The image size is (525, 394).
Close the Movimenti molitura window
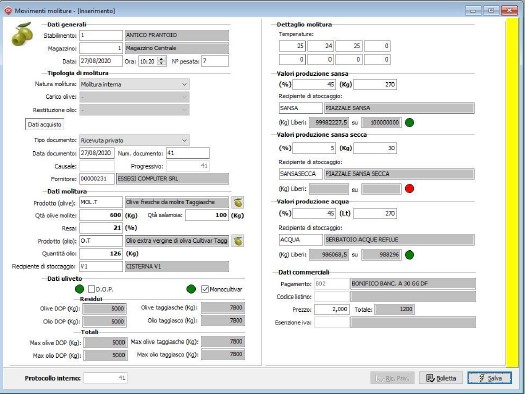point(509,10)
